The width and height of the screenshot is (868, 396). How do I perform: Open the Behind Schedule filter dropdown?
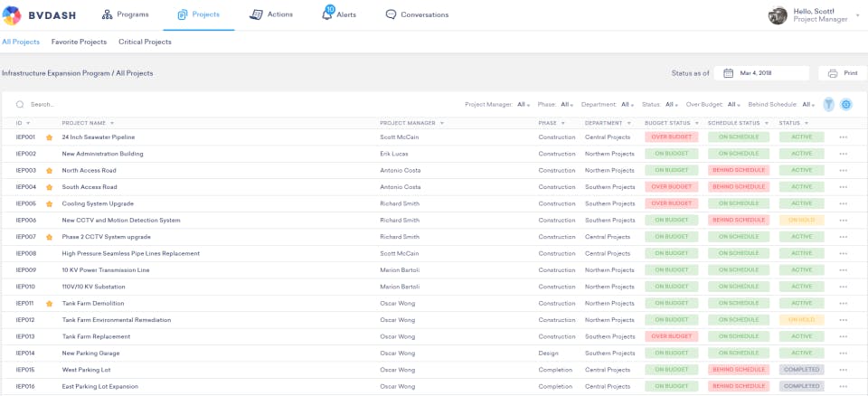click(807, 105)
